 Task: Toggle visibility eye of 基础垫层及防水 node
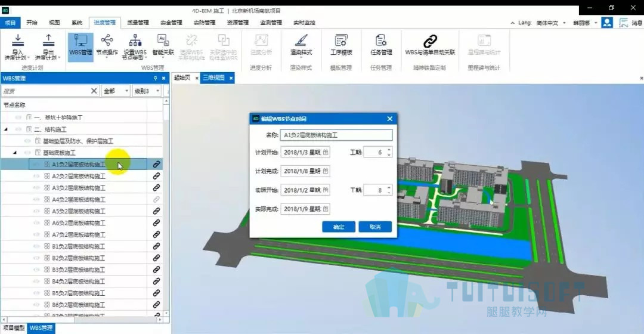pyautogui.click(x=27, y=141)
